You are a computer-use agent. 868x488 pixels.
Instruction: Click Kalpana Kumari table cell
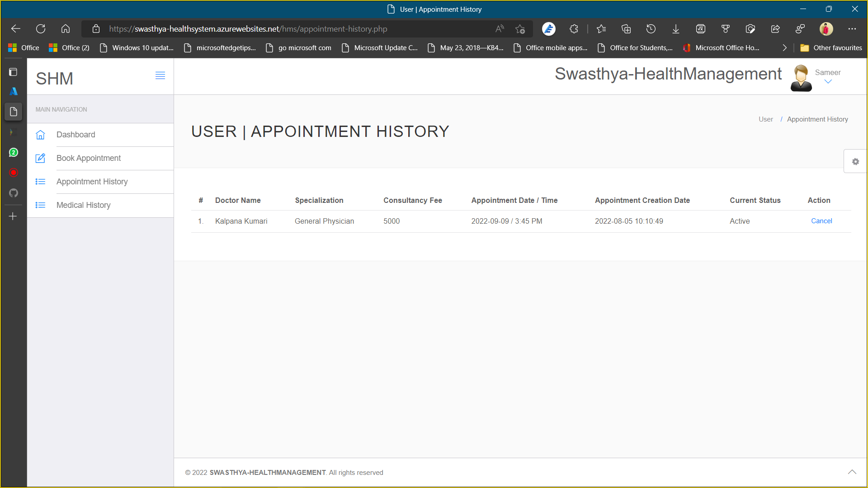coord(241,221)
